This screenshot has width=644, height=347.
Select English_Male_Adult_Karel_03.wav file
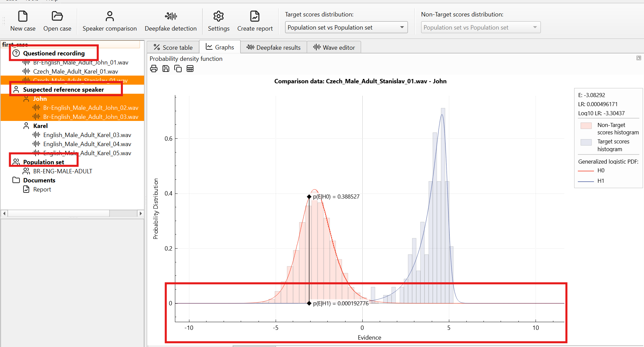pos(87,135)
